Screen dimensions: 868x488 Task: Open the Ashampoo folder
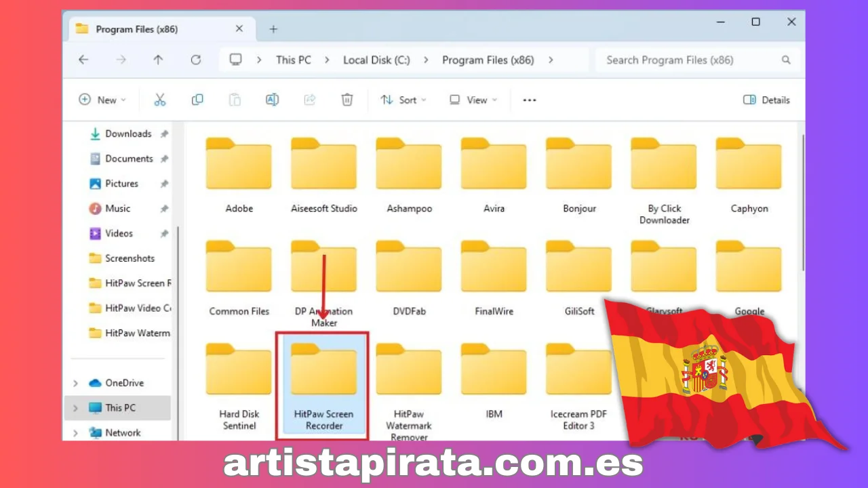(x=410, y=175)
